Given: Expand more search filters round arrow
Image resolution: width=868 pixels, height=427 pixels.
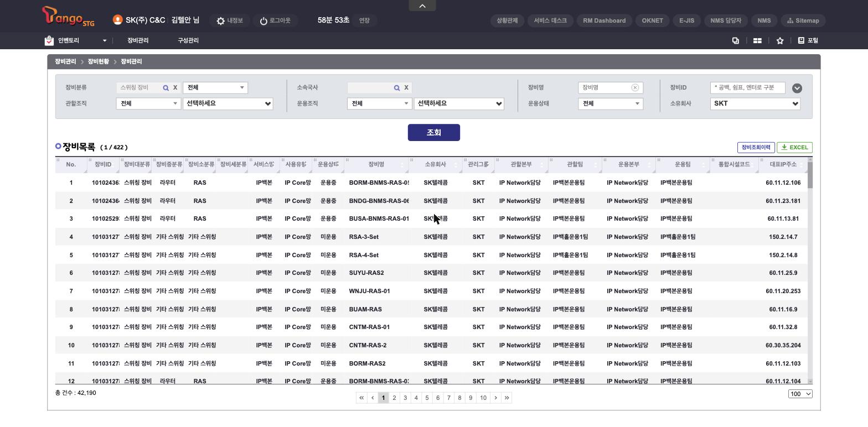Looking at the screenshot, I should point(797,88).
